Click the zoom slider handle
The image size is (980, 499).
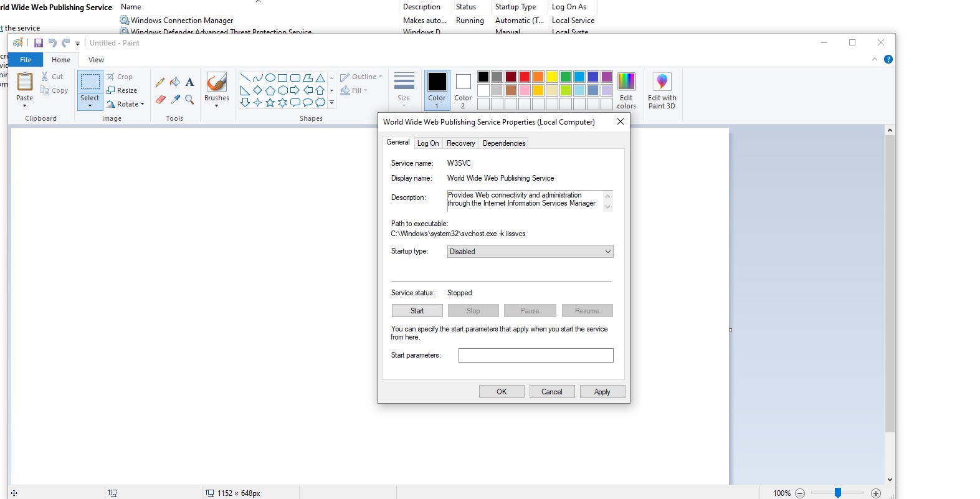point(838,493)
